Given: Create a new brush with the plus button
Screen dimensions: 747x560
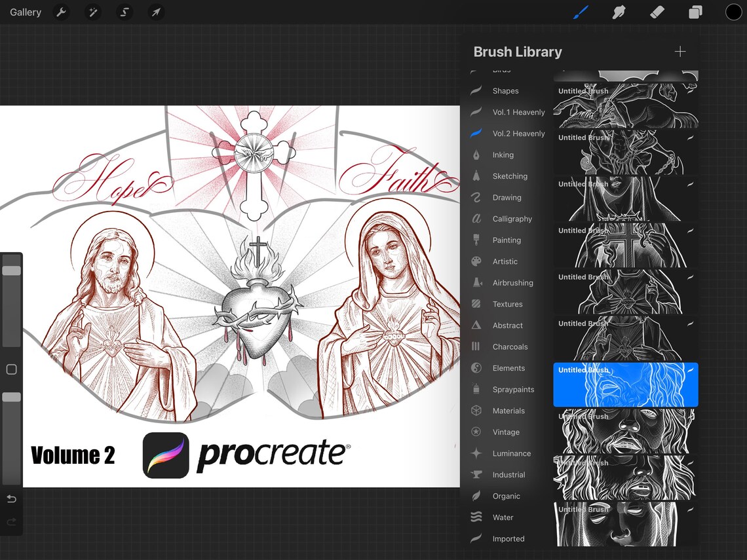Looking at the screenshot, I should 680,51.
